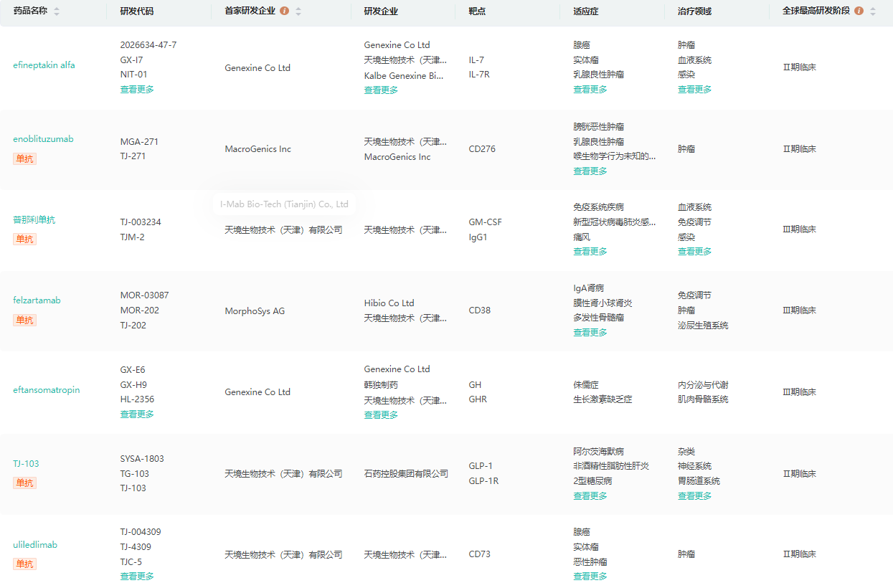
Task: Expand 查看更多 in TJ-103 适应症
Action: (x=590, y=496)
